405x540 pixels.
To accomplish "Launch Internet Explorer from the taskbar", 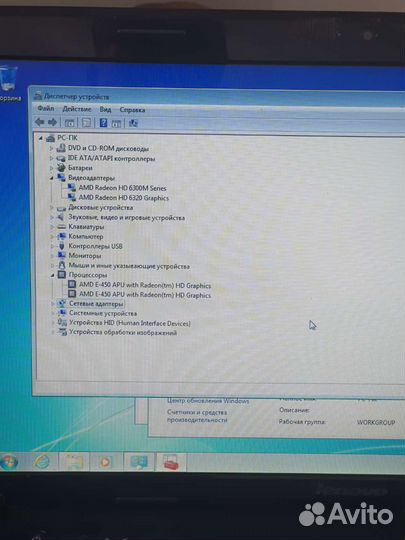I will click(x=42, y=462).
